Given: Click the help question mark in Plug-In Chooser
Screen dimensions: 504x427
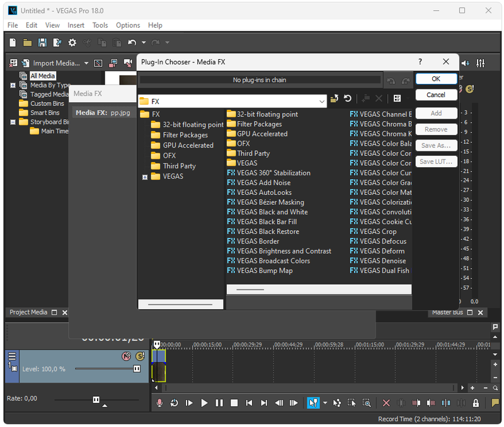Looking at the screenshot, I should click(420, 62).
